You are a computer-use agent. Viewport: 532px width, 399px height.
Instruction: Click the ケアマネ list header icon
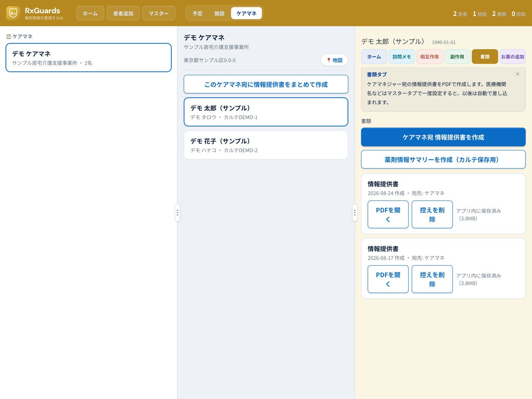coord(9,36)
